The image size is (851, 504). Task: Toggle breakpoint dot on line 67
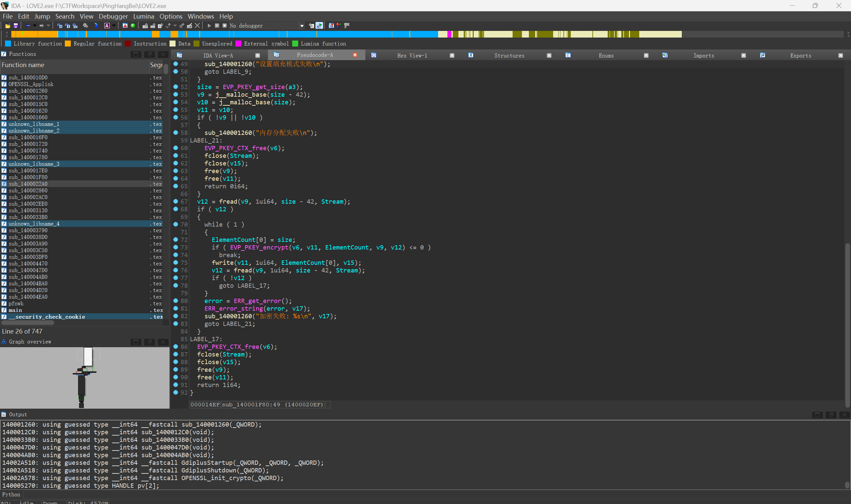[176, 201]
